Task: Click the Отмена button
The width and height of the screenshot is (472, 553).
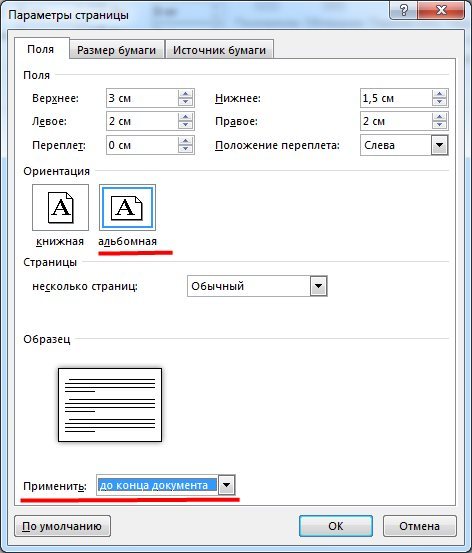Action: click(419, 526)
